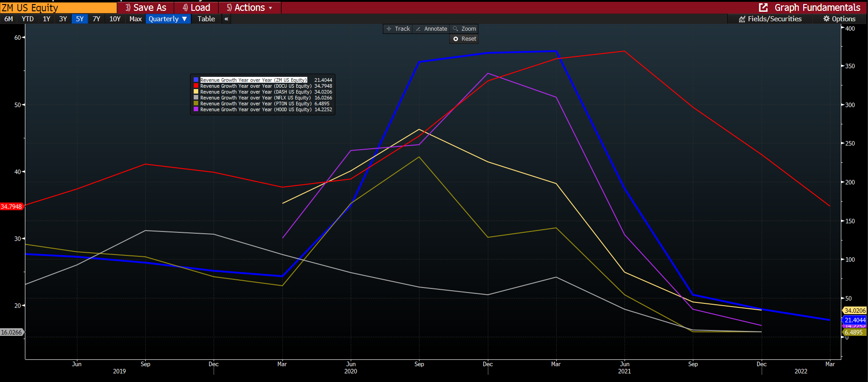The image size is (868, 382).
Task: Select the 5Y time range
Action: 80,19
